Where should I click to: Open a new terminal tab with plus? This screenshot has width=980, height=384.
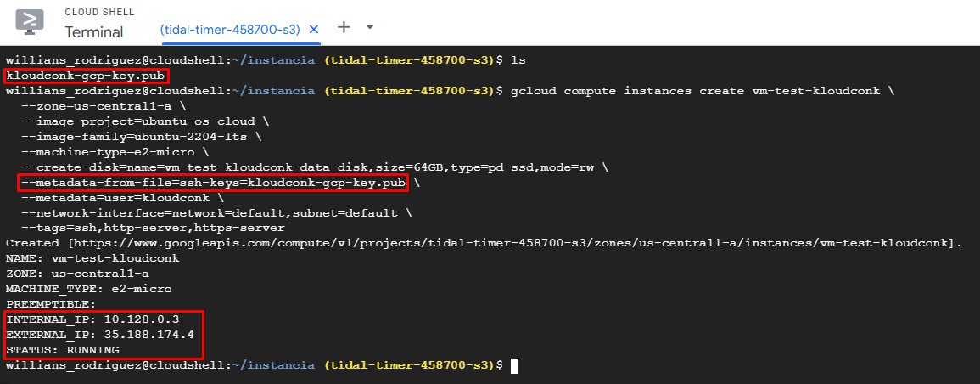[344, 27]
